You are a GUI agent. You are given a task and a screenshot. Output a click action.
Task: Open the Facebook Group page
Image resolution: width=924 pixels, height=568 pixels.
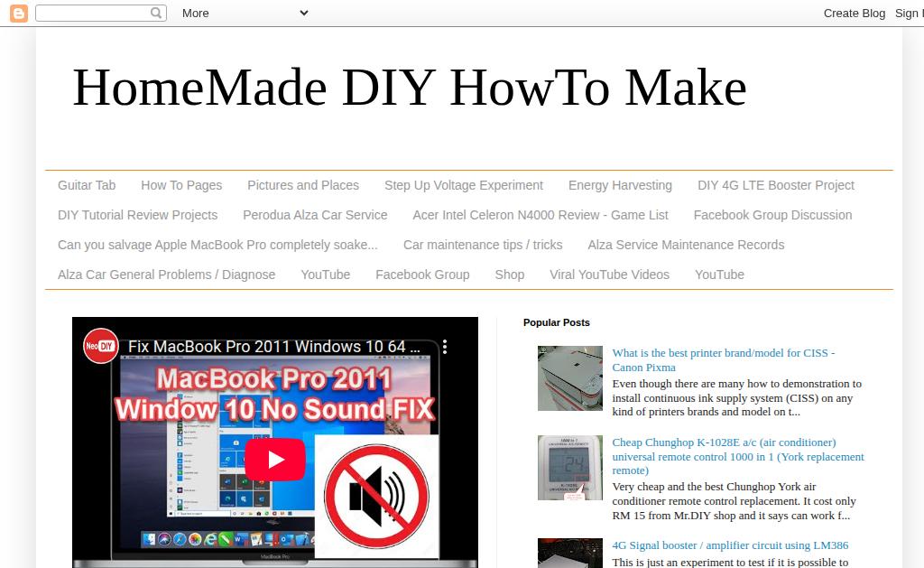pos(422,275)
